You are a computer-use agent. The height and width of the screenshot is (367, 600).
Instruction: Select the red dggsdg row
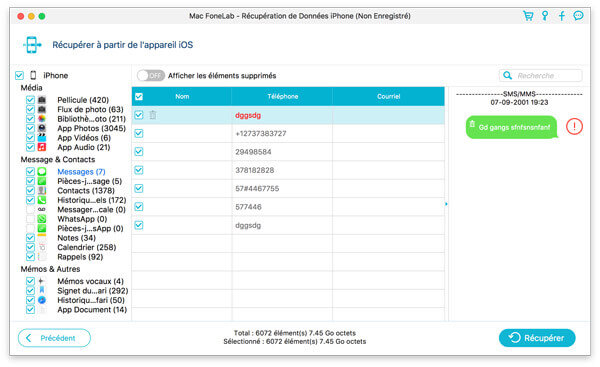coord(288,115)
